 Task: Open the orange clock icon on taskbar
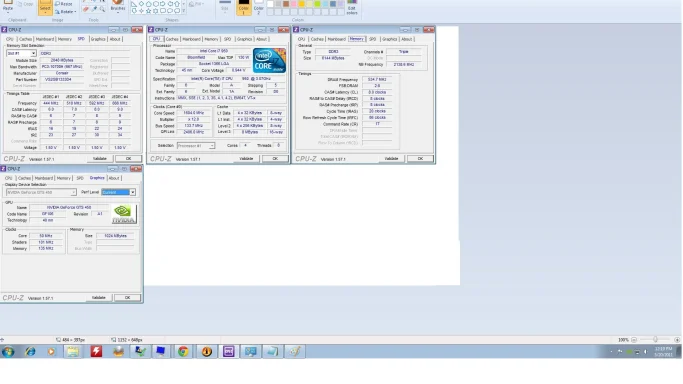[x=206, y=351]
